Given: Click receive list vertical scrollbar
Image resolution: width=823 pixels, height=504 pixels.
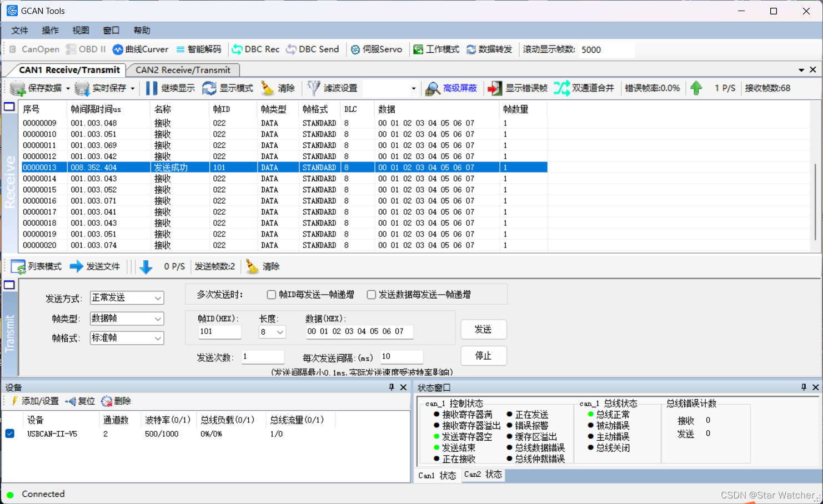Looking at the screenshot, I should click(815, 202).
